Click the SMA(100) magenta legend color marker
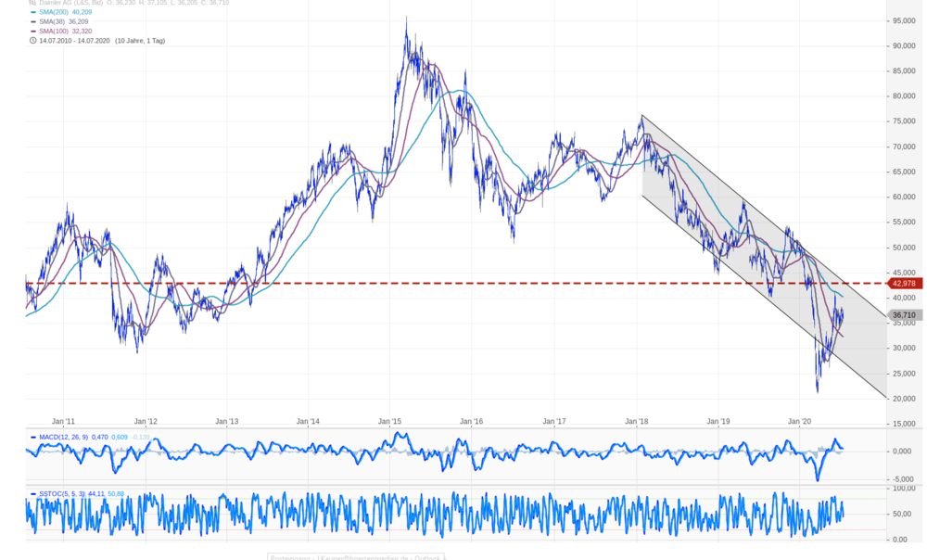Image resolution: width=927 pixels, height=560 pixels. point(33,31)
